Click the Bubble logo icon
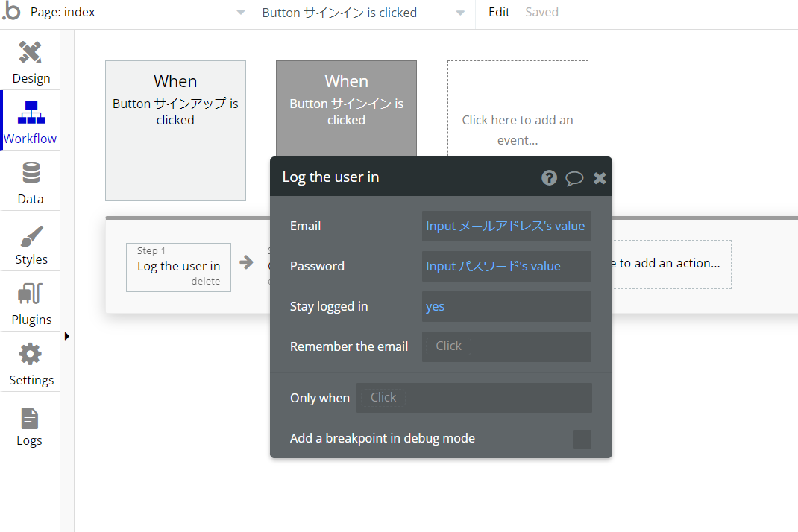The height and width of the screenshot is (532, 798). coord(11,13)
